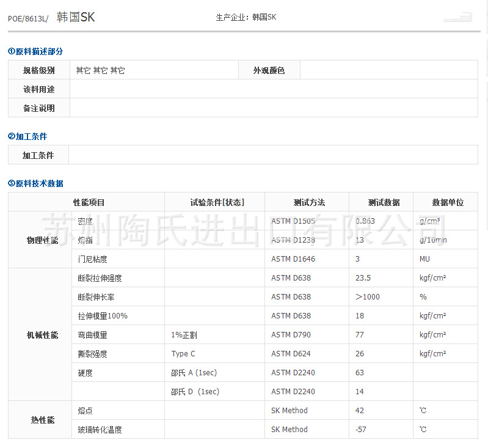Click the 拉伸模量100% property cell
The height and width of the screenshot is (448, 488).
point(118,316)
